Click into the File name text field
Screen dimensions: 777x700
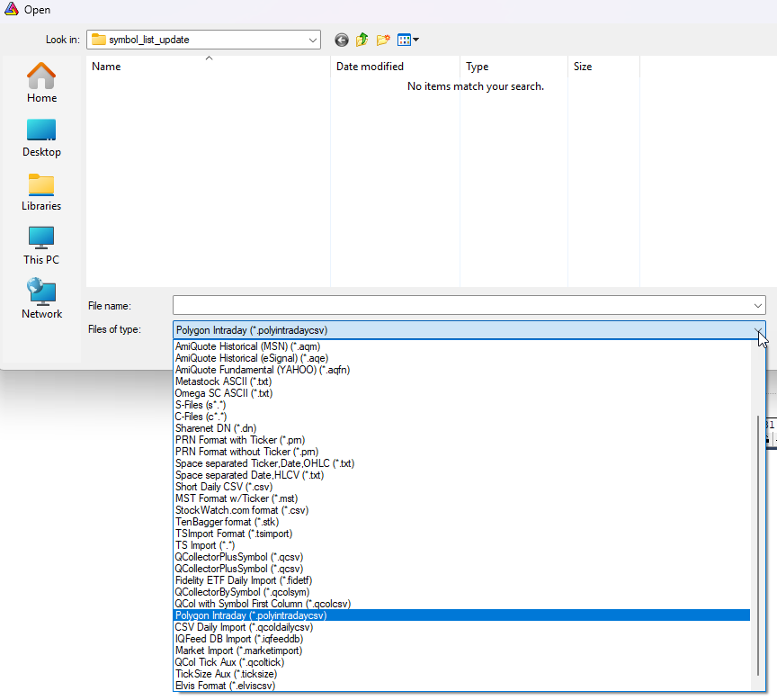(x=459, y=305)
